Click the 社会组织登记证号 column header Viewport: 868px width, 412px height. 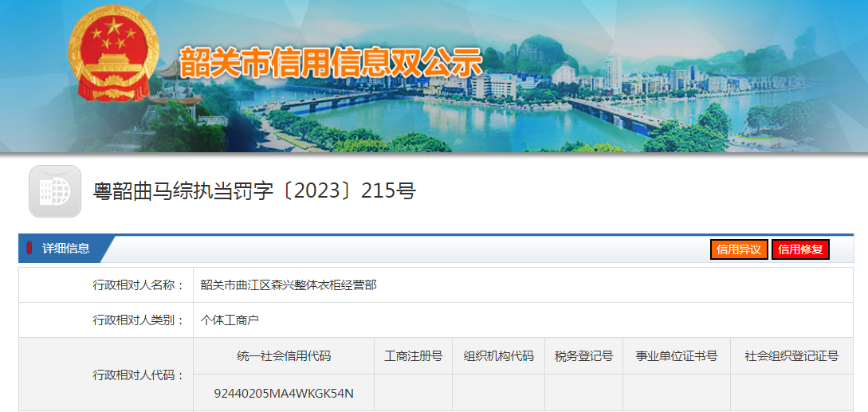coord(791,356)
